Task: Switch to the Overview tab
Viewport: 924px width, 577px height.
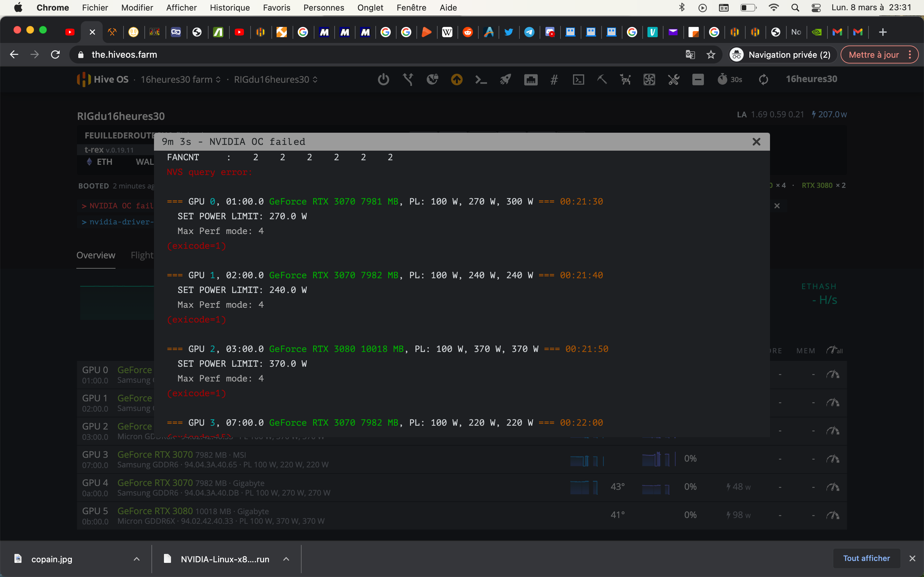Action: [96, 255]
